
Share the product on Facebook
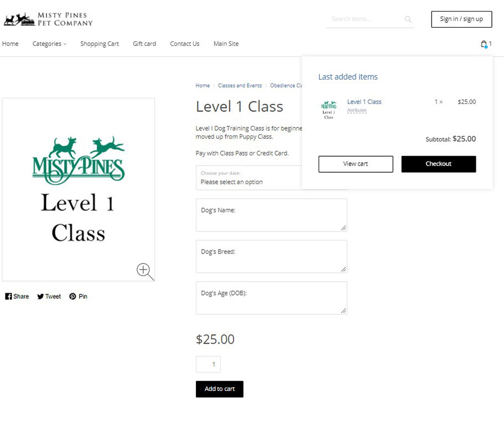(x=17, y=296)
